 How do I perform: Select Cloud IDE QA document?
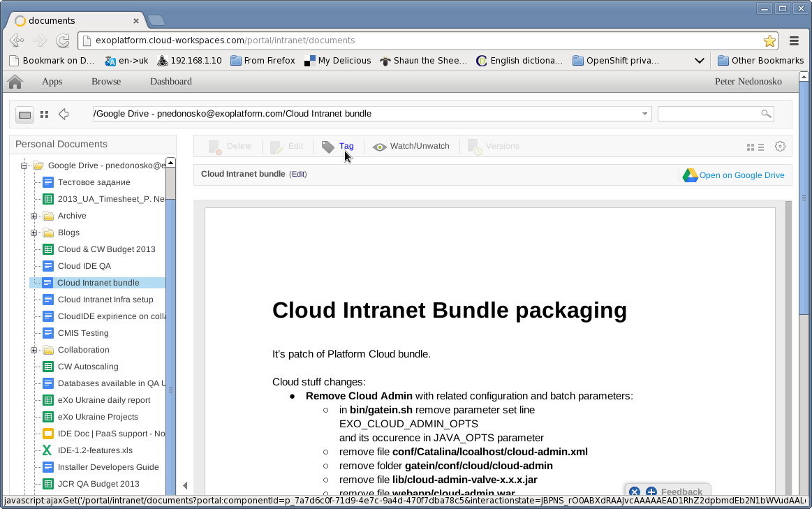point(84,266)
